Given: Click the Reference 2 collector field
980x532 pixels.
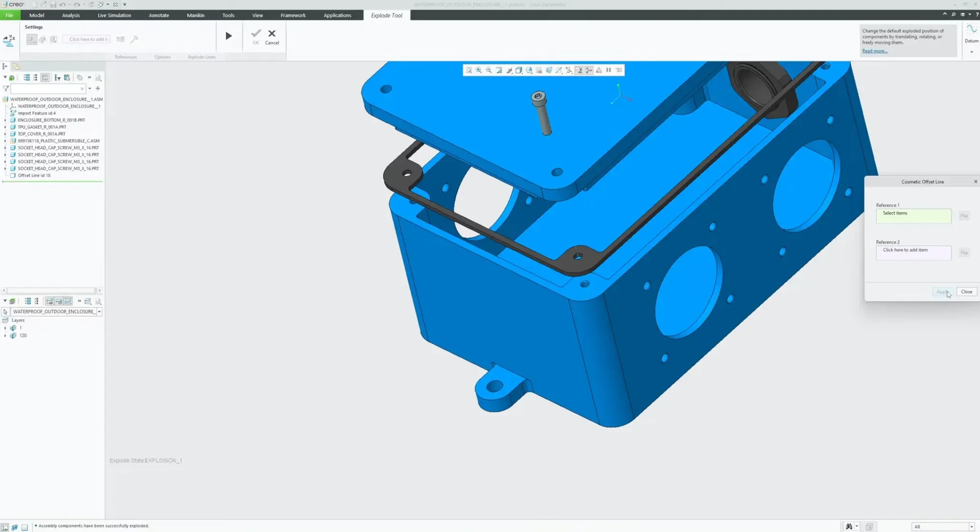Looking at the screenshot, I should (x=913, y=253).
